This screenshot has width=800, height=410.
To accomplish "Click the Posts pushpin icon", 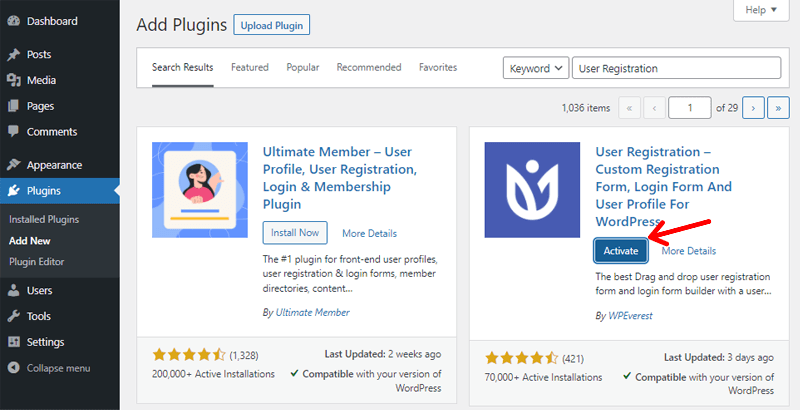I will (14, 55).
